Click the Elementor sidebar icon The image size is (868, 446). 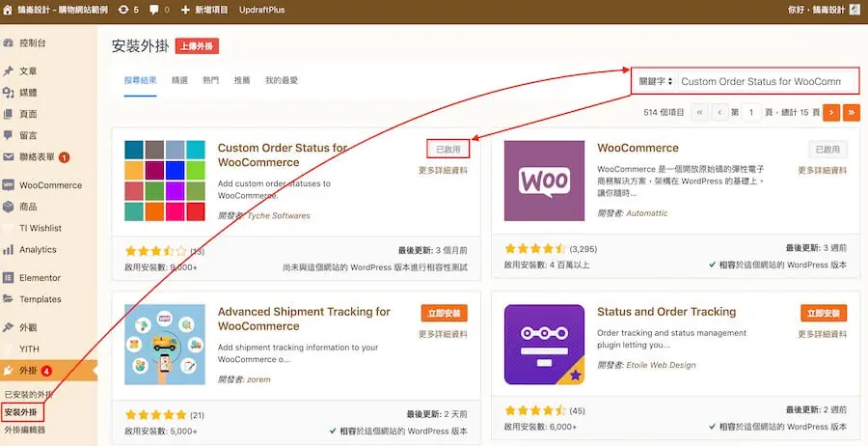click(9, 278)
